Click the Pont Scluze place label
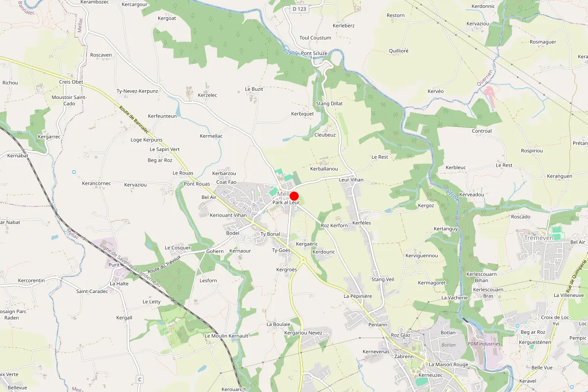The image size is (588, 392). pos(314,53)
